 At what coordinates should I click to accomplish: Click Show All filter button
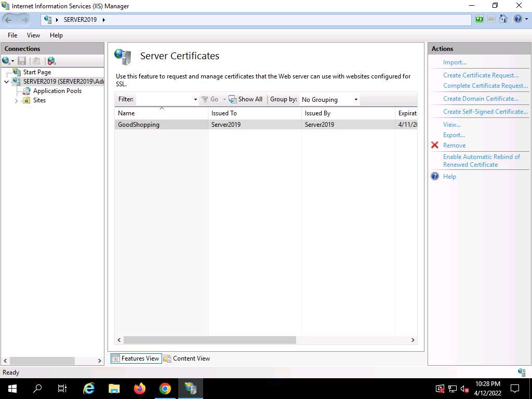click(246, 99)
